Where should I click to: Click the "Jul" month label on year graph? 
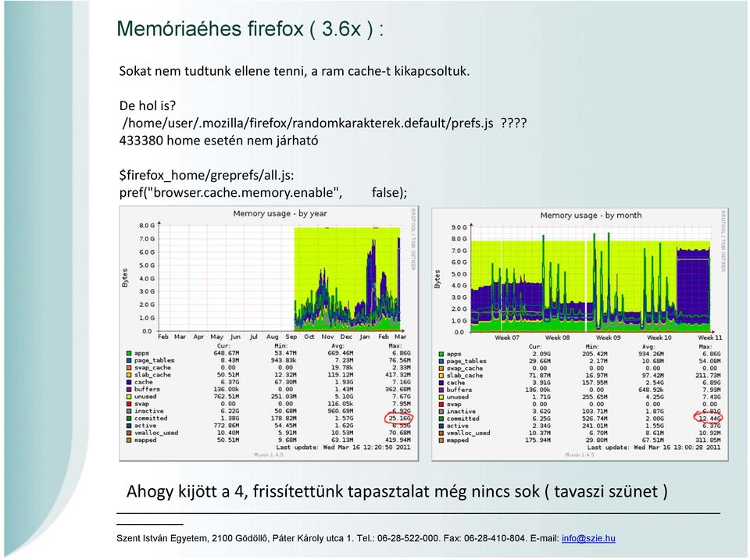pos(253,337)
